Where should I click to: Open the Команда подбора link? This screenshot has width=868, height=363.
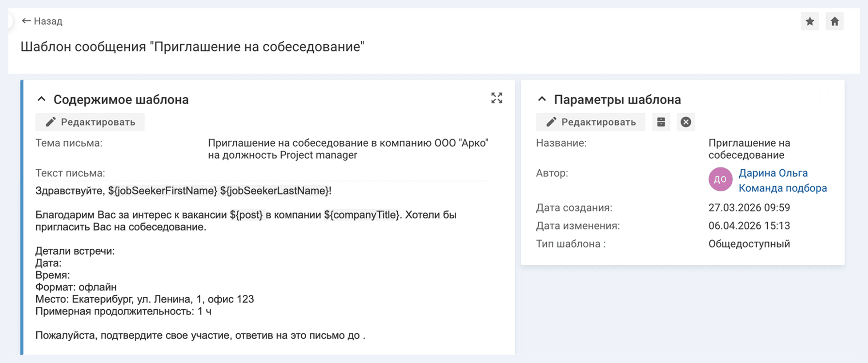click(782, 188)
